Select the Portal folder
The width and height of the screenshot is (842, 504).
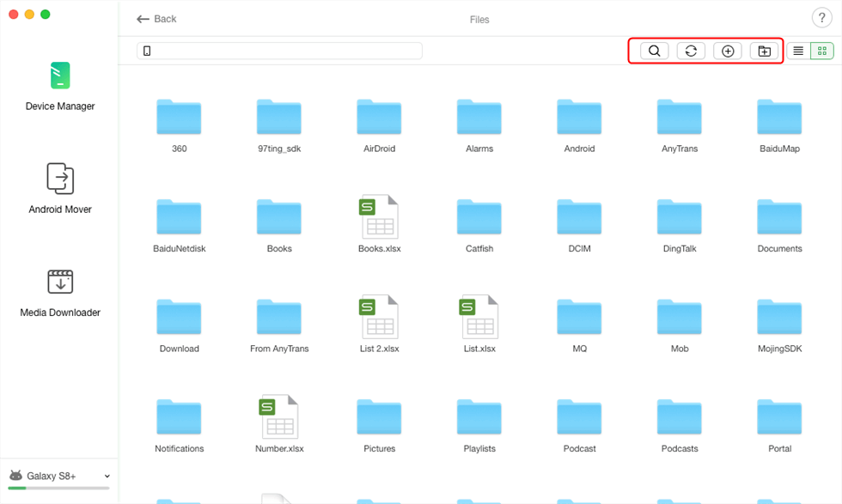point(779,426)
